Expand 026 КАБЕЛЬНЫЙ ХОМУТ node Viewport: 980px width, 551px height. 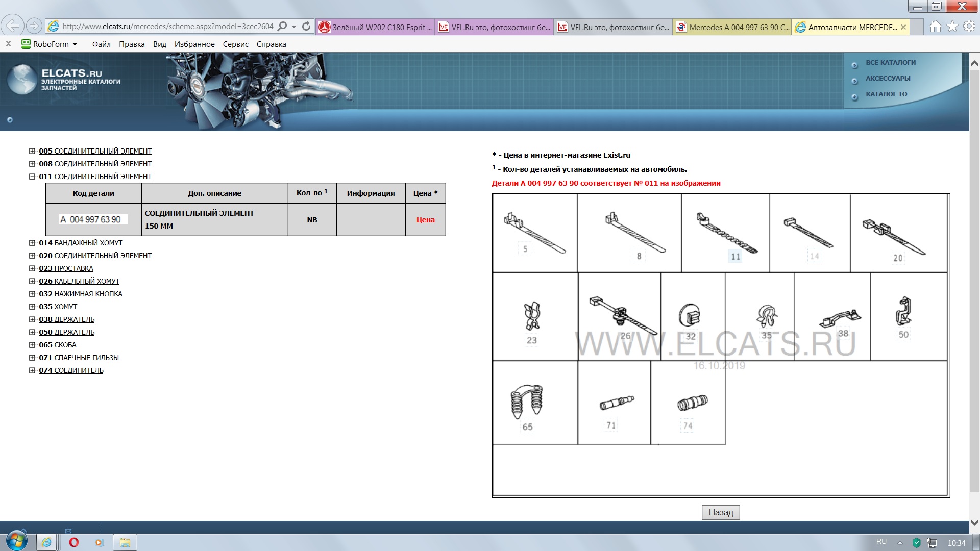32,281
